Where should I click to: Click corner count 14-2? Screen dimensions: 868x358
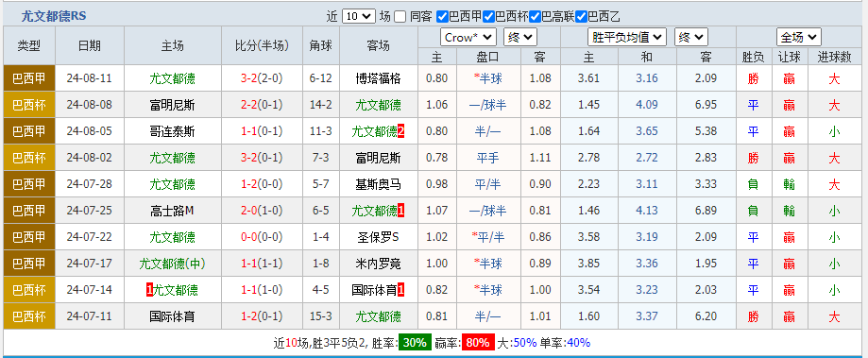pos(321,105)
